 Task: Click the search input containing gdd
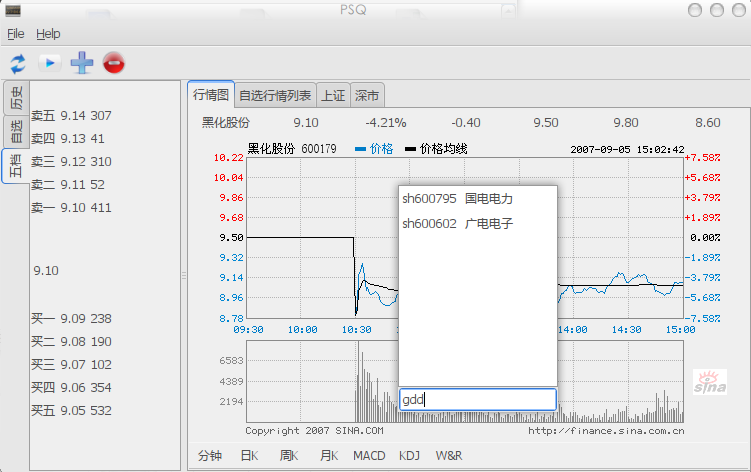coord(478,399)
